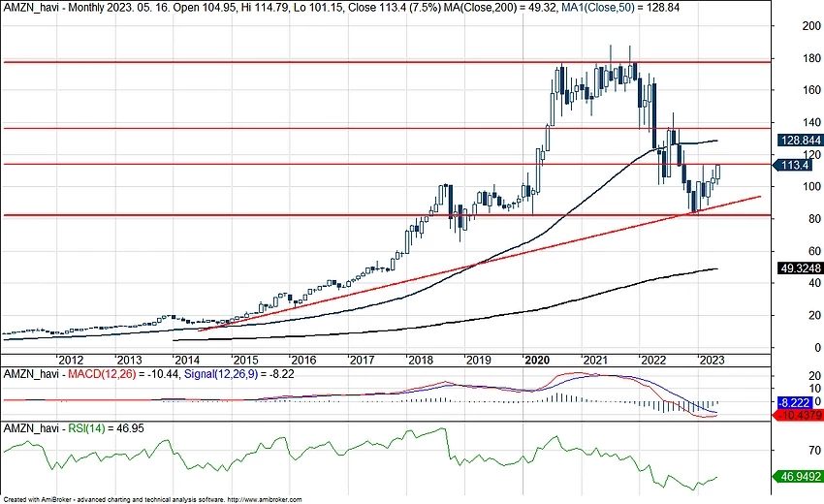Screen dimensions: 824x504
Task: Click the -8.222 Signal value label
Action: coord(793,402)
